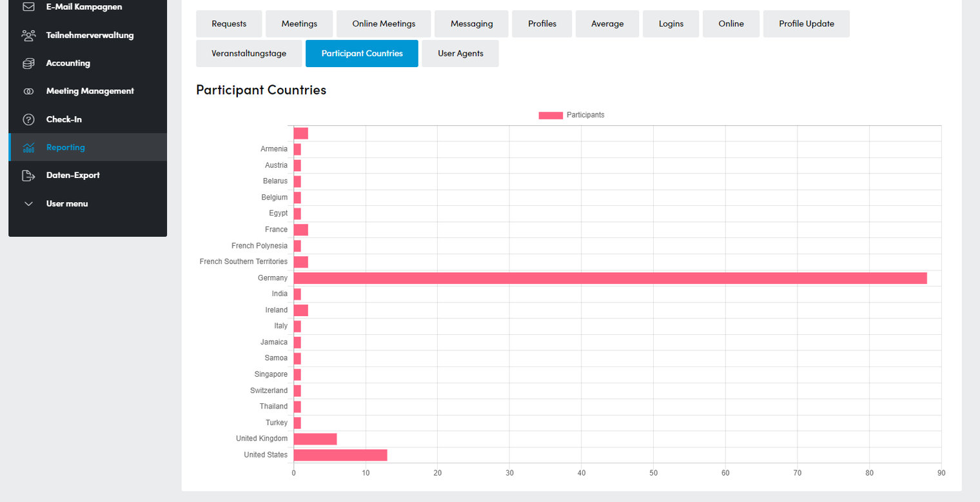Image resolution: width=980 pixels, height=502 pixels.
Task: Click the Germany bar in chart
Action: click(610, 278)
